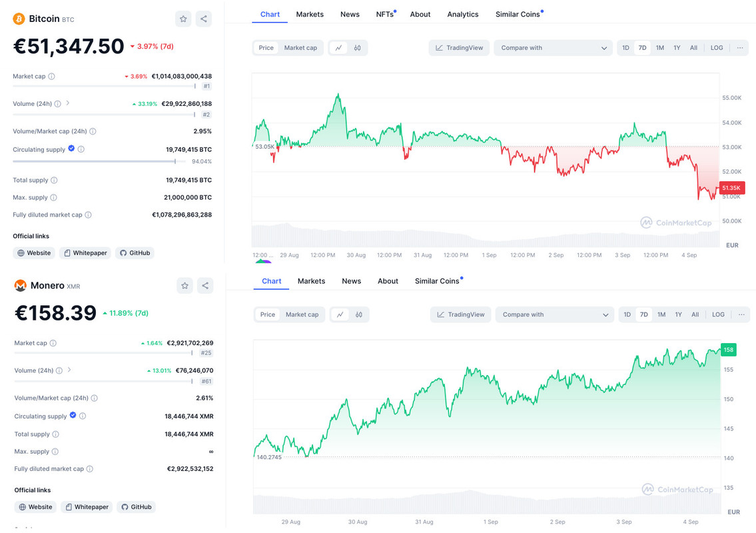Click the green 158 price label on Monero chart

(x=729, y=350)
